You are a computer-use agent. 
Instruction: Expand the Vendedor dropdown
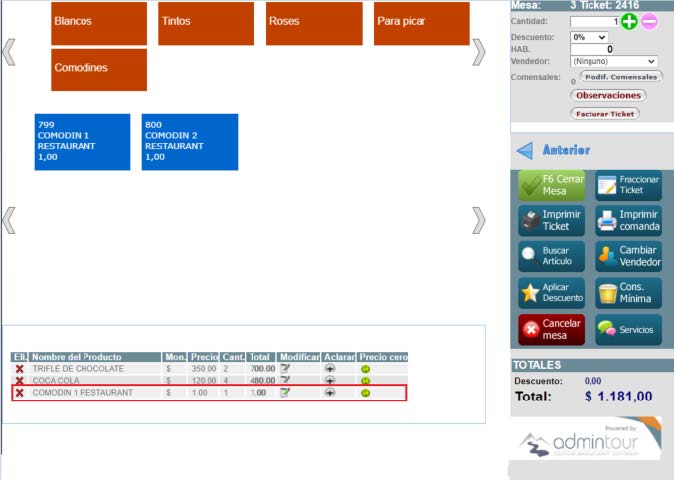[x=613, y=61]
